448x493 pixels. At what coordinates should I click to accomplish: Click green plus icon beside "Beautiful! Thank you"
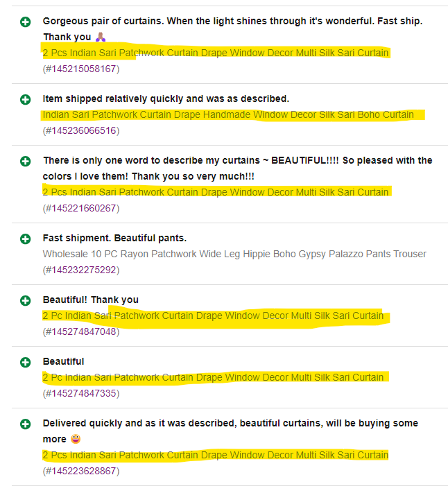tap(26, 301)
